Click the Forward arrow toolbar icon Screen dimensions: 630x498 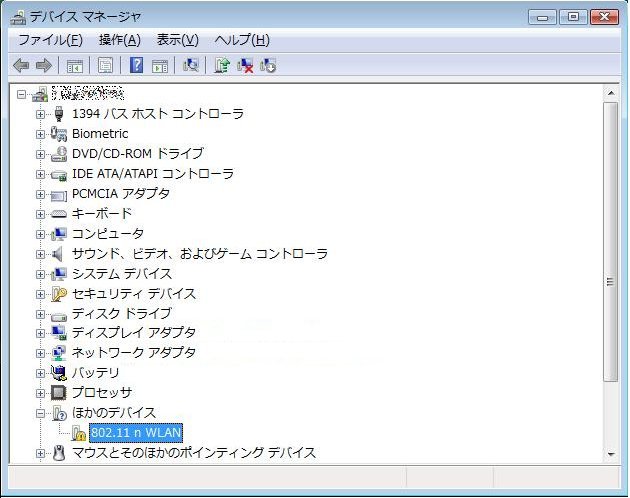(44, 65)
